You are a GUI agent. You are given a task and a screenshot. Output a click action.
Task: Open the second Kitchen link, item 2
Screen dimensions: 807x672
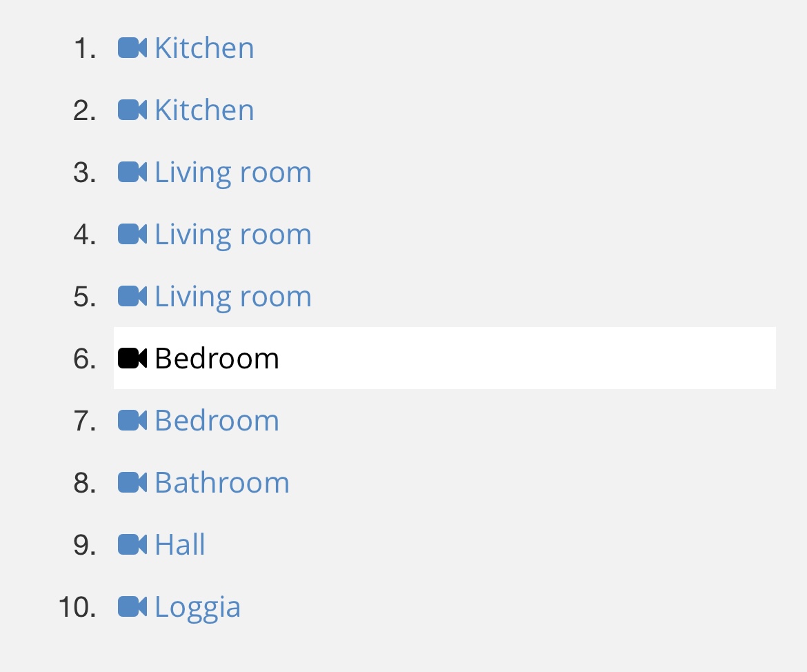pos(204,110)
